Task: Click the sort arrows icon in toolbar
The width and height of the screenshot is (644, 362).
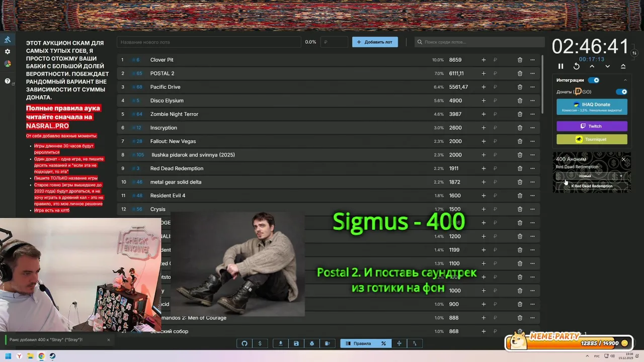Action: click(415, 343)
